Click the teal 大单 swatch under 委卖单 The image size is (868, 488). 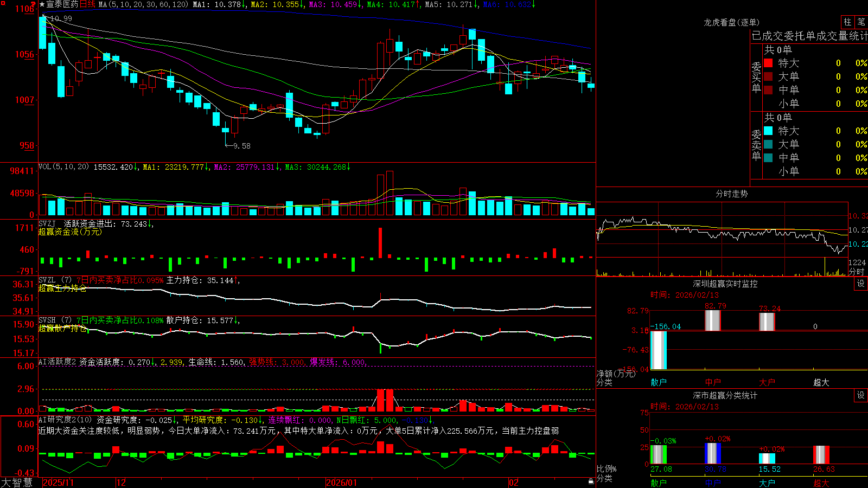pos(768,144)
